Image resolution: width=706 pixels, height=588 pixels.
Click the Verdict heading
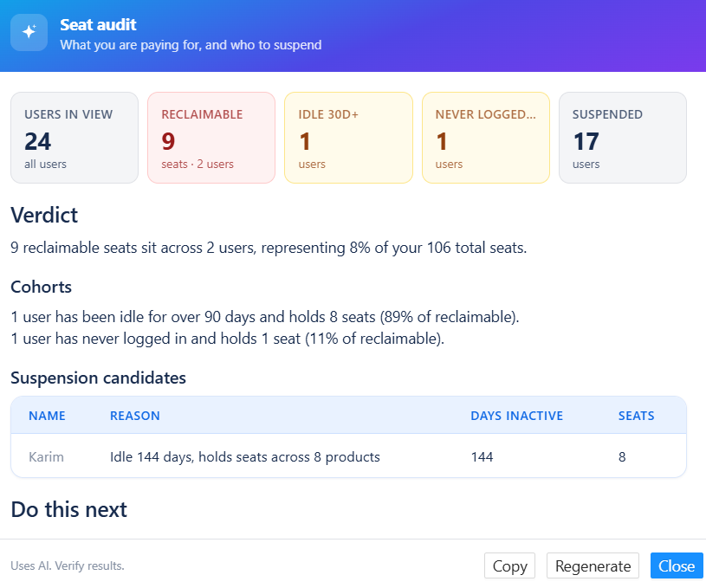pyautogui.click(x=44, y=216)
